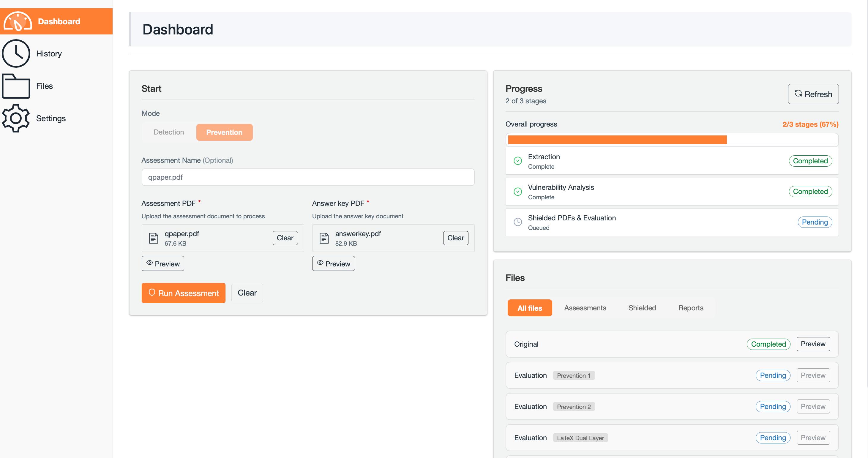Screen dimensions: 868x458
Task: Open Settings via the gear icon
Action: (x=16, y=118)
